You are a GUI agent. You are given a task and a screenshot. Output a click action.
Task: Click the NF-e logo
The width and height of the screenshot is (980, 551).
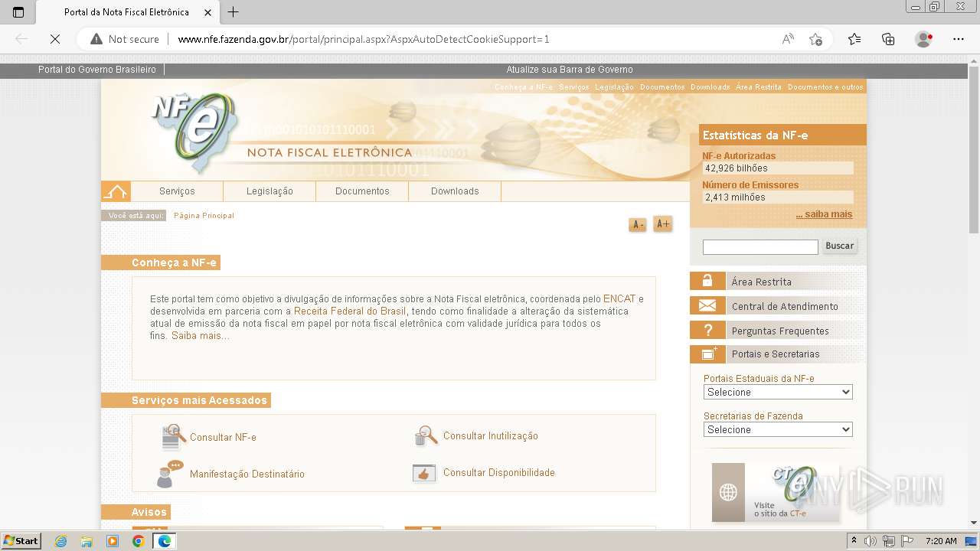tap(194, 132)
